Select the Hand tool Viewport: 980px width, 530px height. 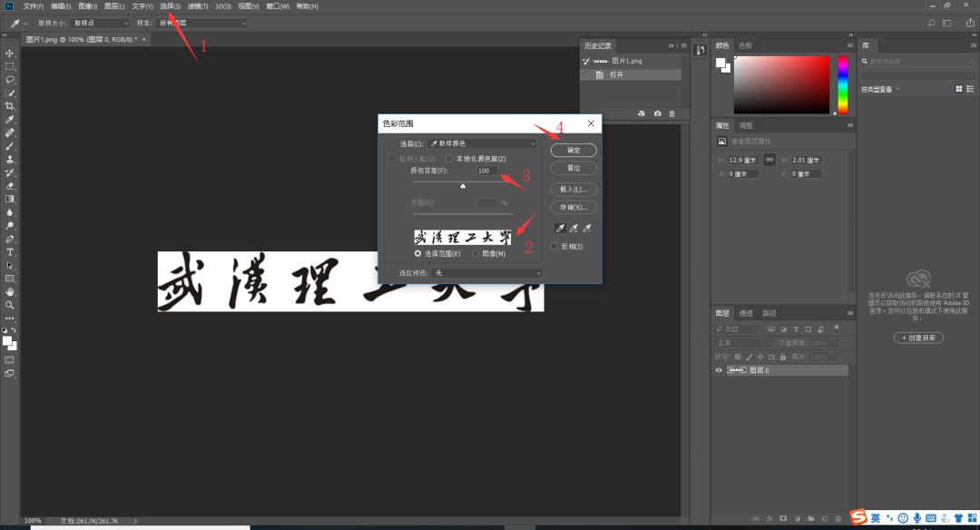pyautogui.click(x=9, y=292)
